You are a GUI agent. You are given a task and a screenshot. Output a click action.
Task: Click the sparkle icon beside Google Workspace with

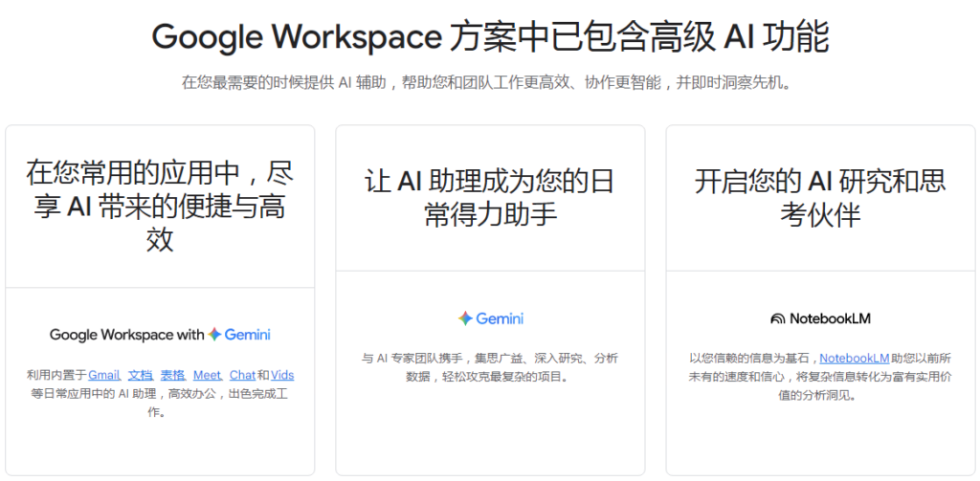[x=215, y=335]
